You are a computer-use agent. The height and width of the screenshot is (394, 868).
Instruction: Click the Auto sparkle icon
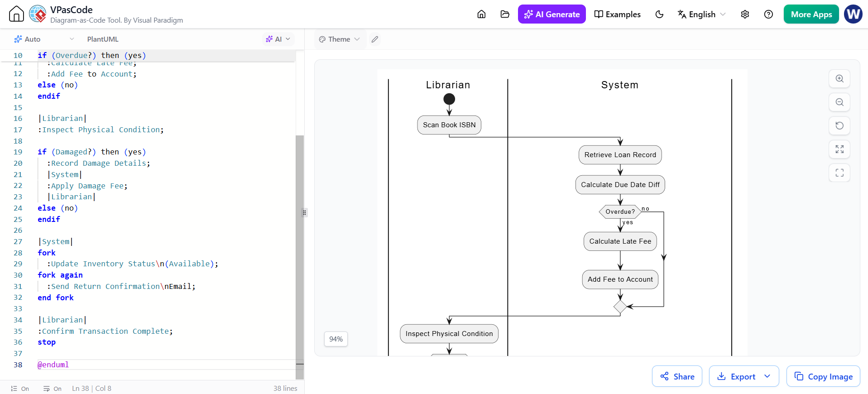click(x=18, y=39)
